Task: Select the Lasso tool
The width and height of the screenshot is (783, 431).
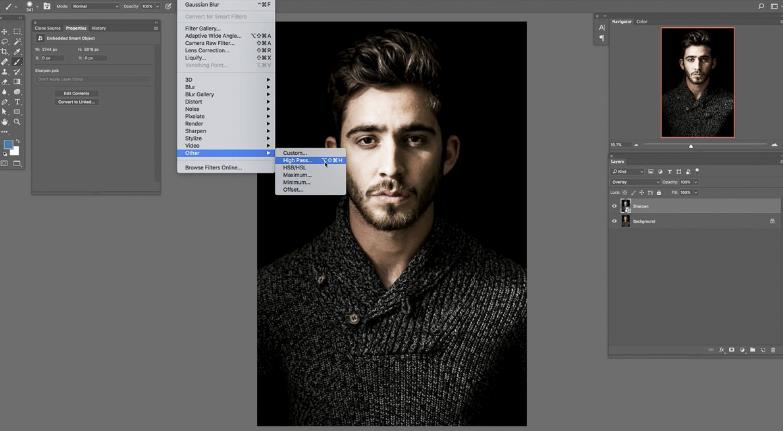Action: [4, 41]
